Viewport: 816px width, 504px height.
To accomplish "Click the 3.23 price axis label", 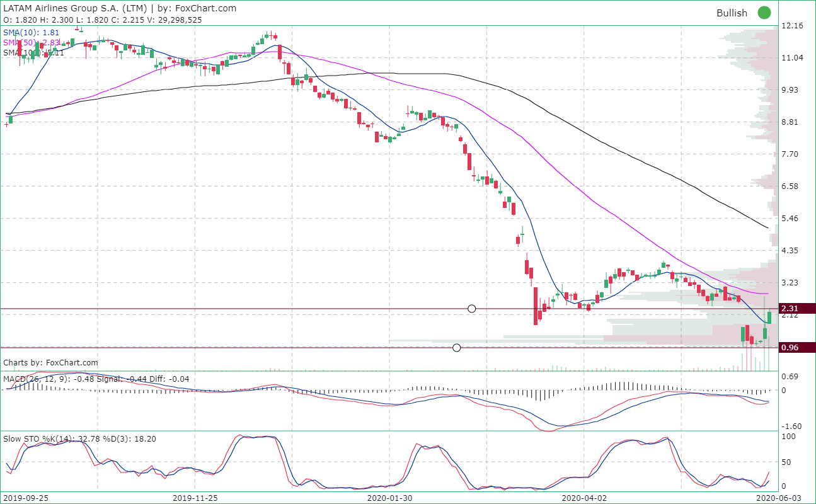I will click(790, 283).
